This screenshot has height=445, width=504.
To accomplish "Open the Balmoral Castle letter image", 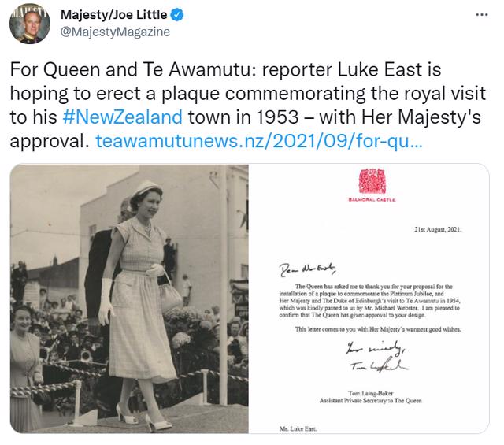I will click(369, 299).
